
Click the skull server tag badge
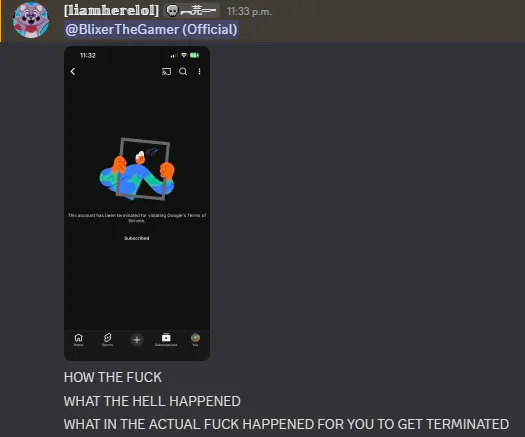click(x=191, y=11)
